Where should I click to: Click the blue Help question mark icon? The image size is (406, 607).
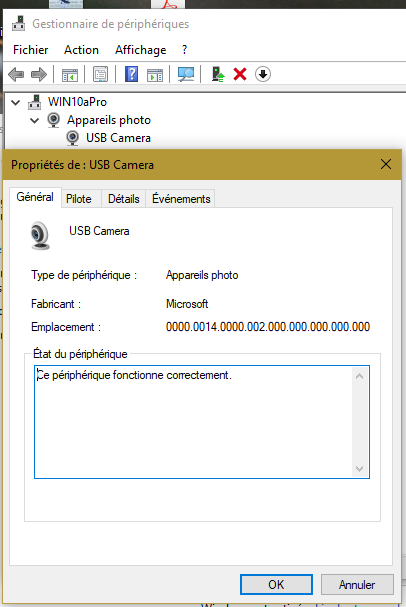coord(131,74)
